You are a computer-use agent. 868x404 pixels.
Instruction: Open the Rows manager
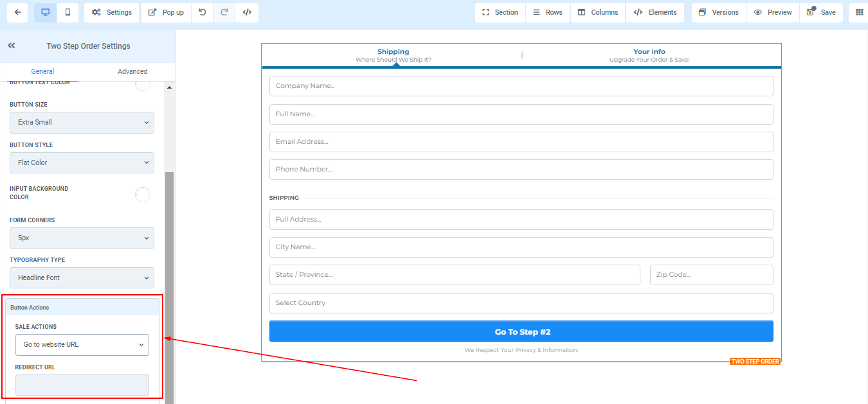pyautogui.click(x=548, y=12)
